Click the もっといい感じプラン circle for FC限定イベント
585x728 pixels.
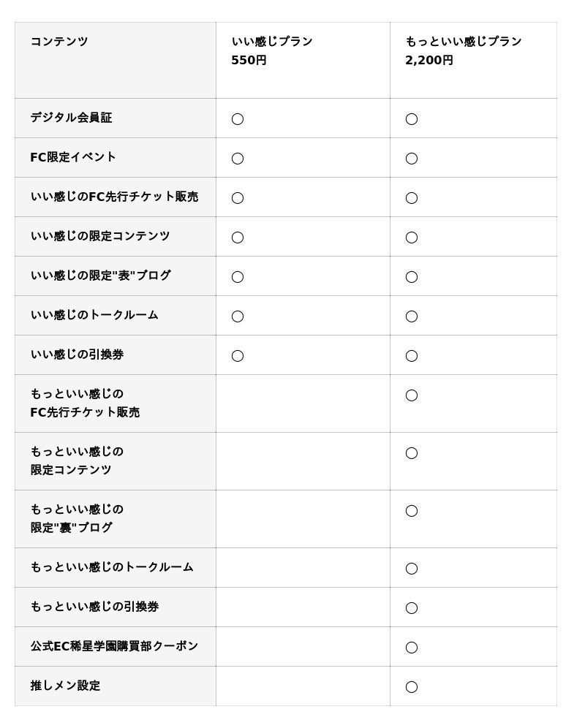(412, 159)
